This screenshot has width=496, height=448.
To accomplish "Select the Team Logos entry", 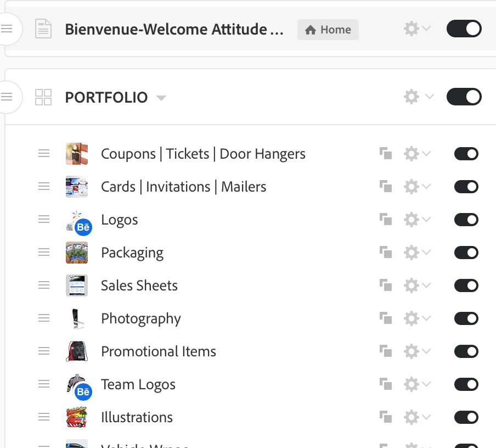I will click(x=138, y=384).
